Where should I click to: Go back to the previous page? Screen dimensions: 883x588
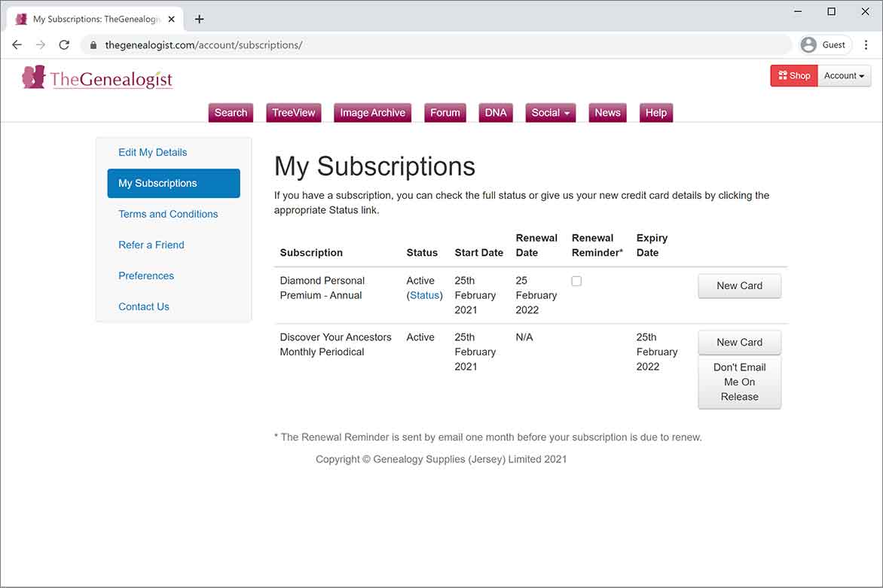pos(17,45)
